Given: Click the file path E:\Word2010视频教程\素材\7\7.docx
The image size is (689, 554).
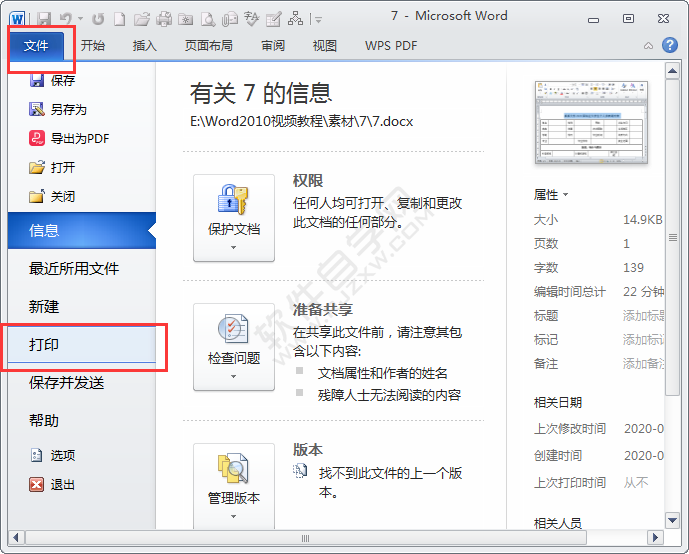Looking at the screenshot, I should [x=301, y=121].
